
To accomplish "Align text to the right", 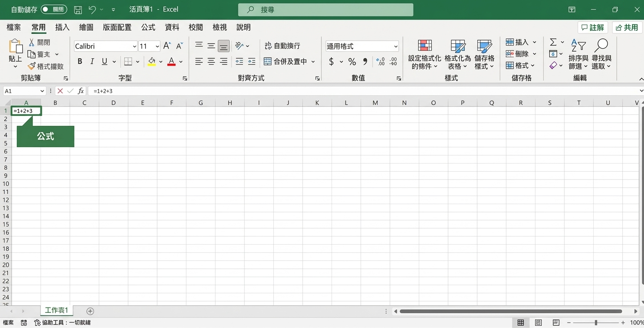I will (224, 61).
